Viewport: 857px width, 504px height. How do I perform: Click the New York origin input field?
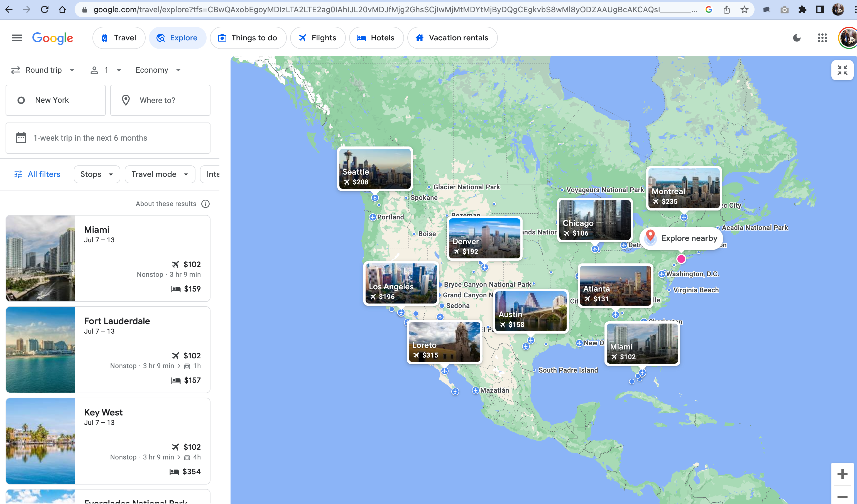coord(55,100)
